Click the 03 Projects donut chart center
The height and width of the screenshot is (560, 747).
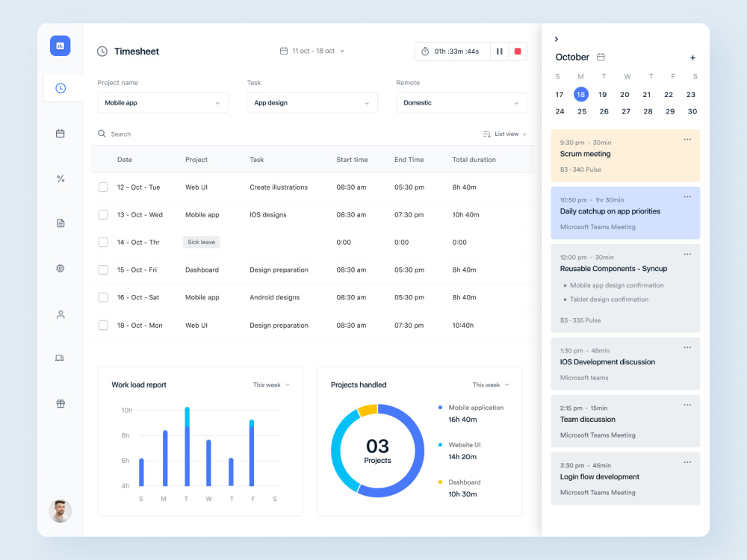coord(377,451)
